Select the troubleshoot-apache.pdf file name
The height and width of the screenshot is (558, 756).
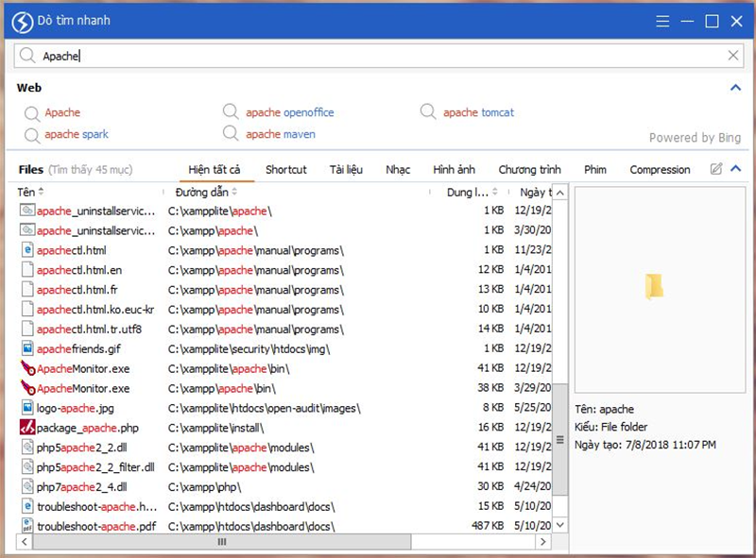[x=96, y=526]
